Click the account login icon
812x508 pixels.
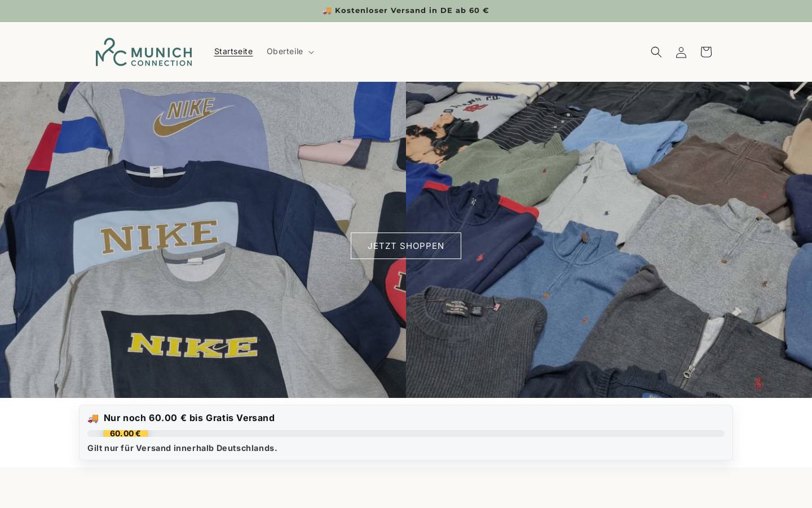[x=681, y=52]
